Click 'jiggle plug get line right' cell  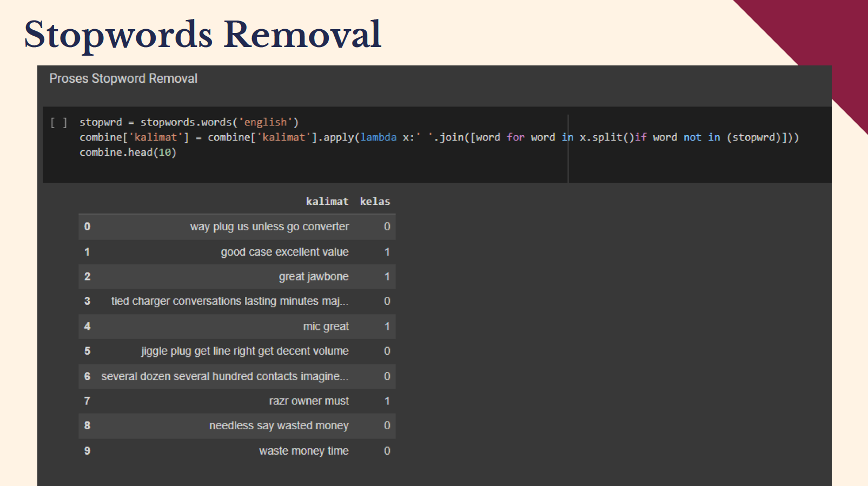[x=245, y=351]
